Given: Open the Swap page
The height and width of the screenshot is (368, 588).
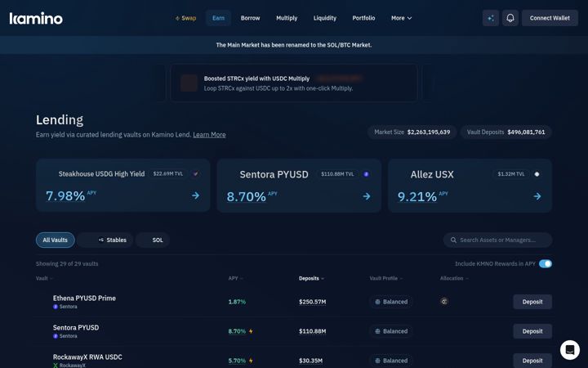Looking at the screenshot, I should [185, 18].
